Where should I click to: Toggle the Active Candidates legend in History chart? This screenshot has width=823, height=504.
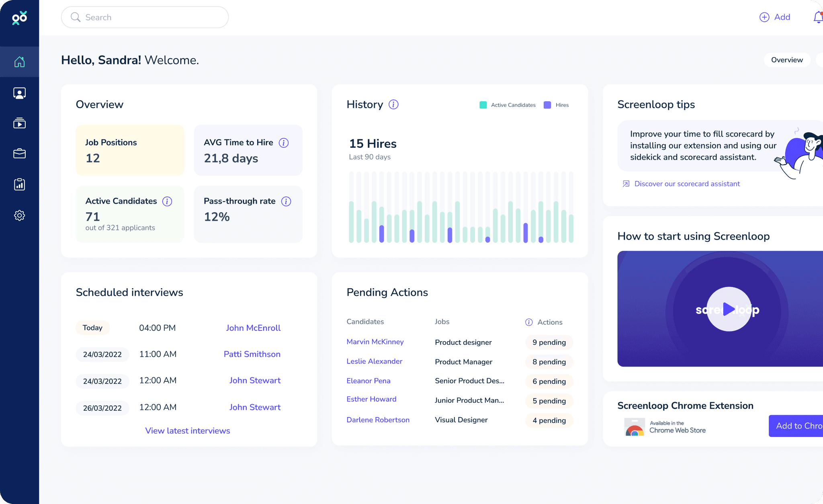click(x=507, y=105)
